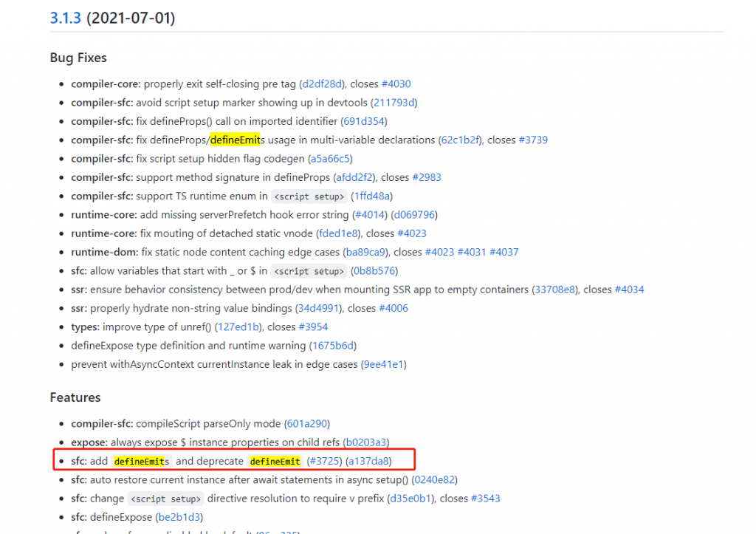756x534 pixels.
Task: Open issue #3954 link
Action: pos(313,327)
